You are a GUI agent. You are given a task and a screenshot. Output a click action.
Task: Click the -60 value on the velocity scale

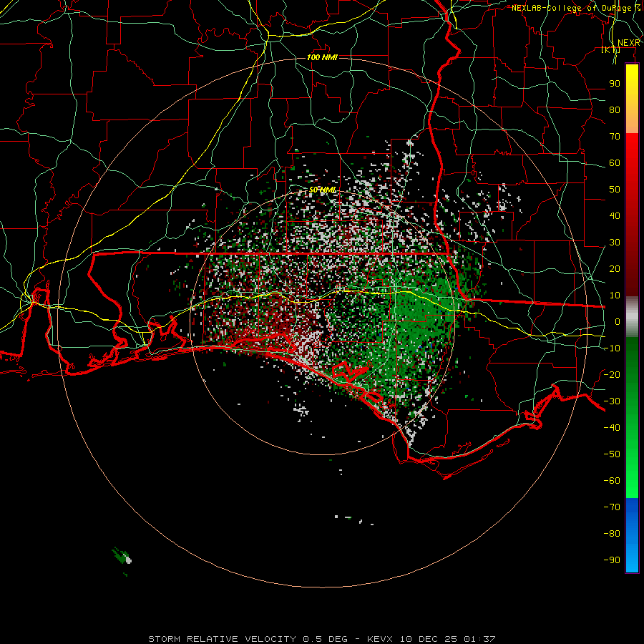pyautogui.click(x=612, y=481)
